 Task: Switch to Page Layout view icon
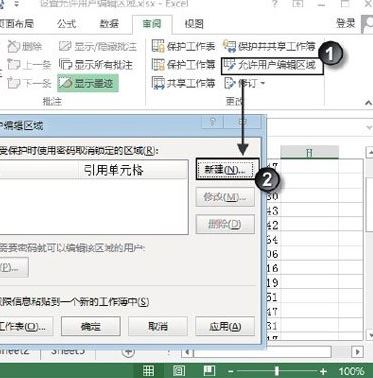[x=179, y=371]
